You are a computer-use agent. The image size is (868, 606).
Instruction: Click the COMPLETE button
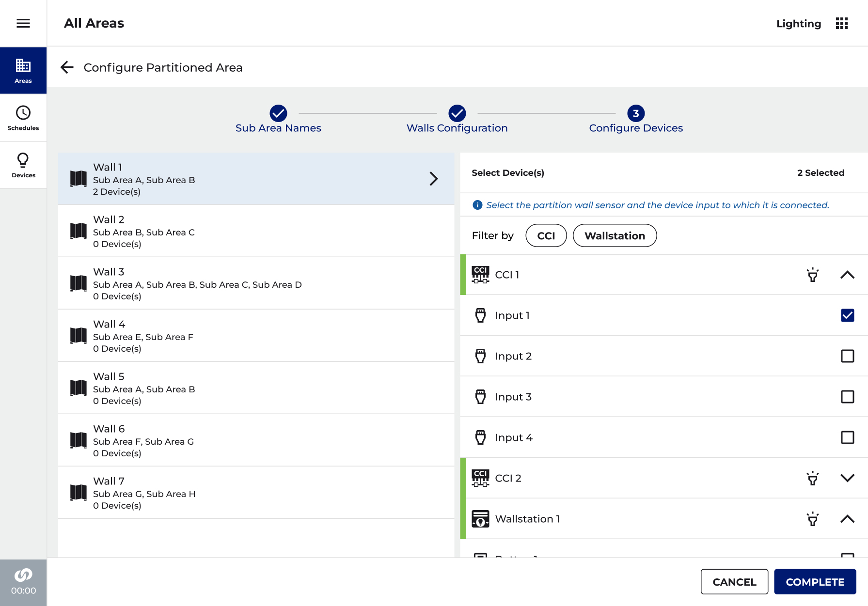tap(815, 582)
